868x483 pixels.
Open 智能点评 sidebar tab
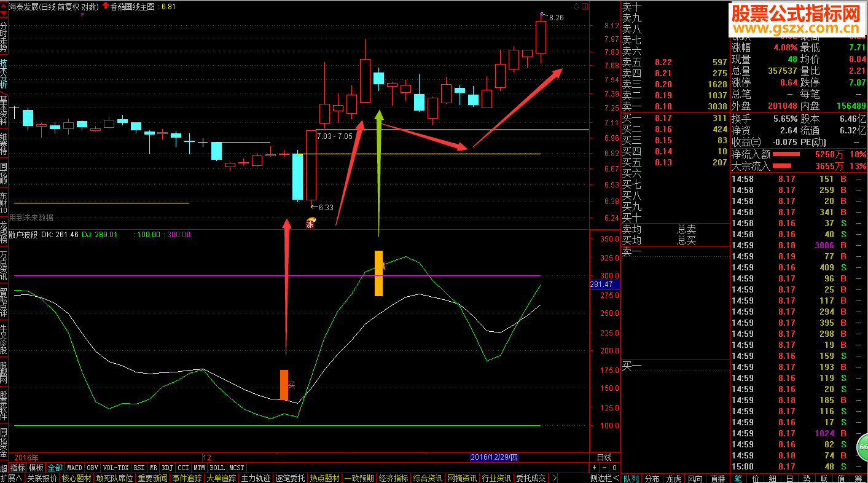pos(4,302)
